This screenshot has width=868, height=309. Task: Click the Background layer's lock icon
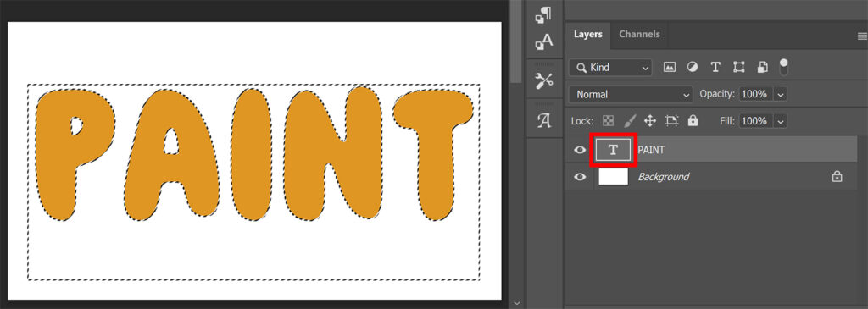(x=837, y=177)
